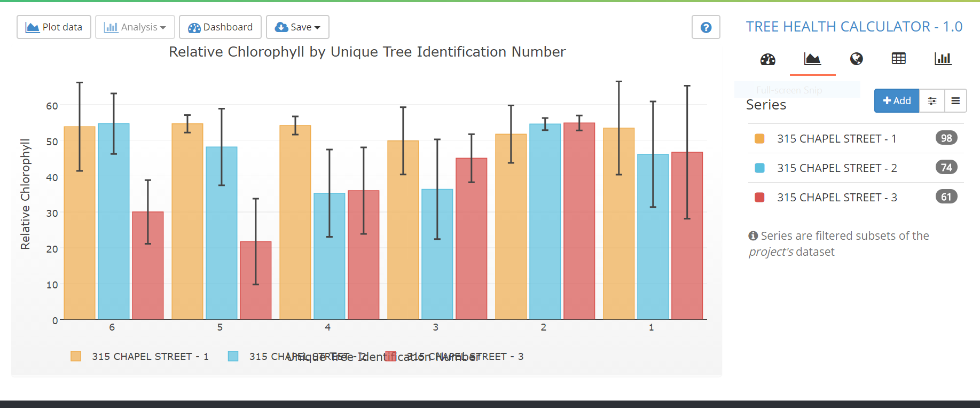Click the info icon beside series note

pyautogui.click(x=753, y=236)
